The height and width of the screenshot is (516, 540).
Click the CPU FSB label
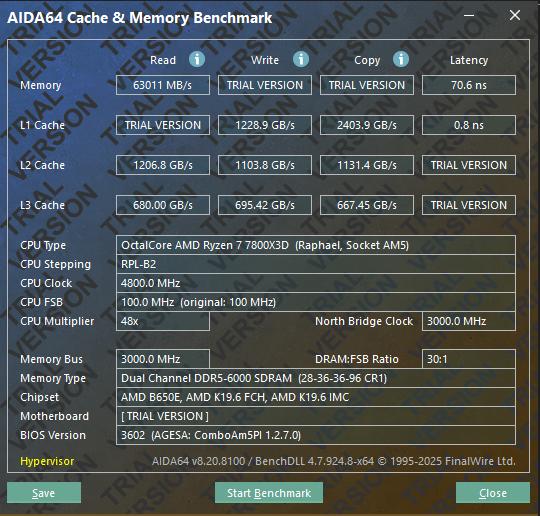pyautogui.click(x=41, y=302)
